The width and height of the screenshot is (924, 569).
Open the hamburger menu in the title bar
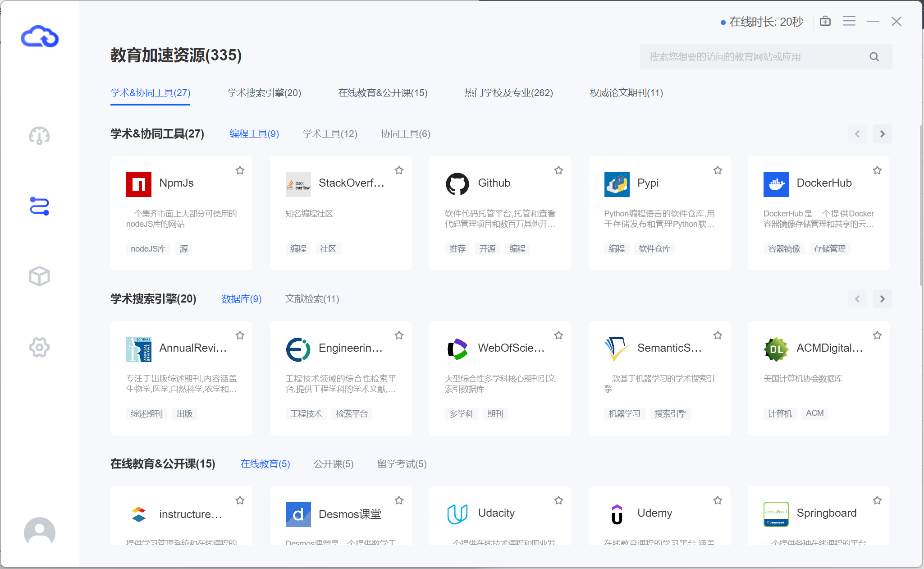tap(849, 21)
